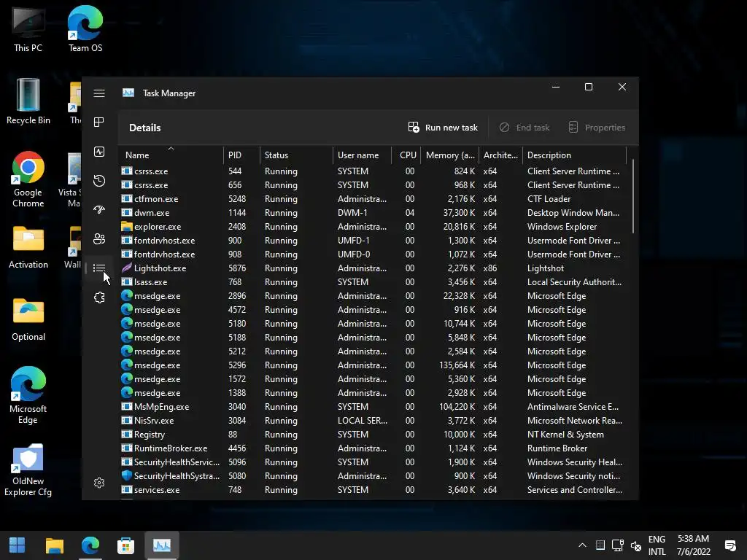Open File Explorer from the taskbar
This screenshot has width=747, height=560.
click(54, 545)
